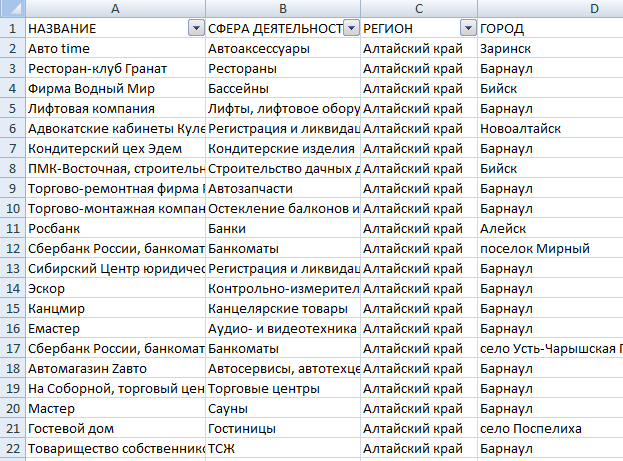
Task: Select column B header
Action: point(282,8)
